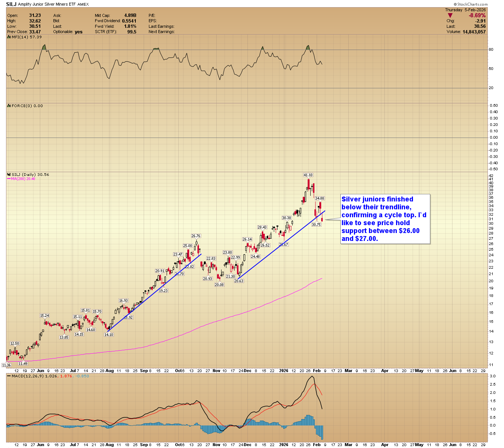
Task: Click the AMEX exchange label
Action: click(x=83, y=4)
